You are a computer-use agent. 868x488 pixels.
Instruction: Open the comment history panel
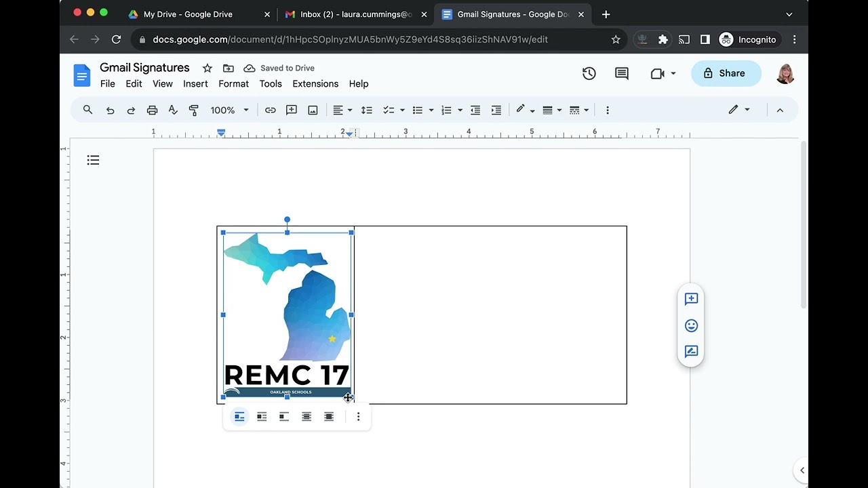coord(622,73)
